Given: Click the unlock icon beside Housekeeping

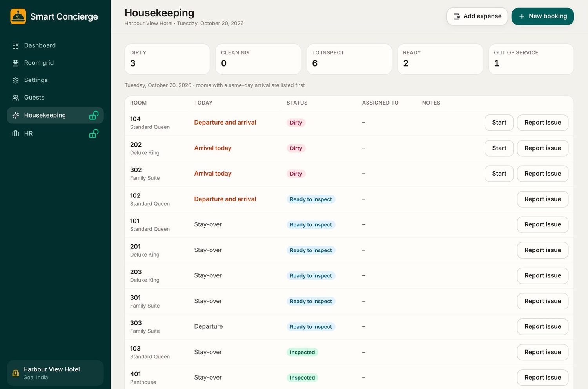Looking at the screenshot, I should (x=94, y=115).
